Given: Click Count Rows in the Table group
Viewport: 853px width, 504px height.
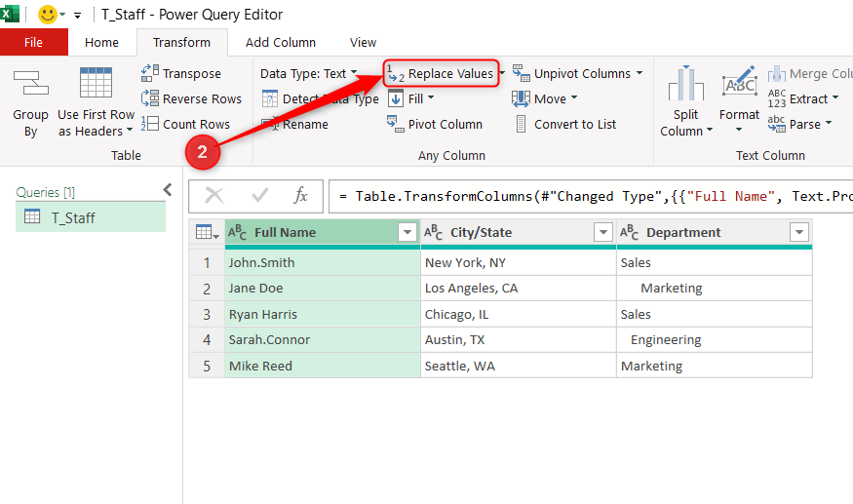Looking at the screenshot, I should [185, 124].
